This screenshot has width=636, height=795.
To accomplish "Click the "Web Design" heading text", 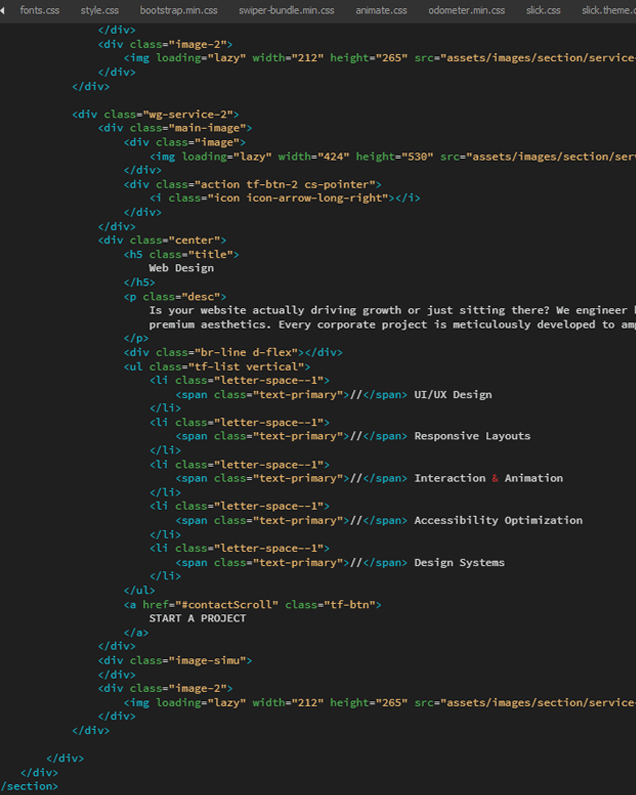I will point(181,268).
